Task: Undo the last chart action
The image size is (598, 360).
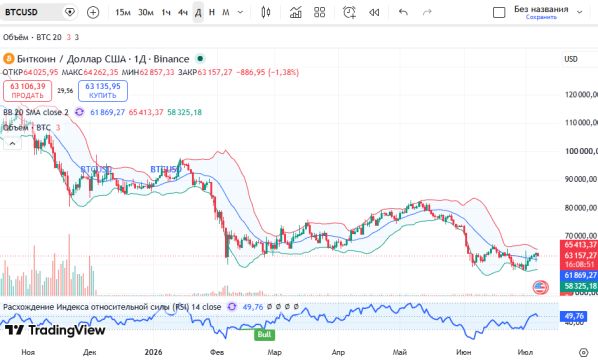Action: pyautogui.click(x=403, y=13)
